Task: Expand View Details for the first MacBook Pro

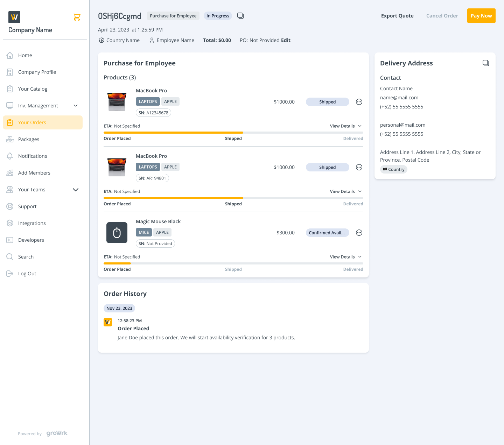Action: [345, 126]
